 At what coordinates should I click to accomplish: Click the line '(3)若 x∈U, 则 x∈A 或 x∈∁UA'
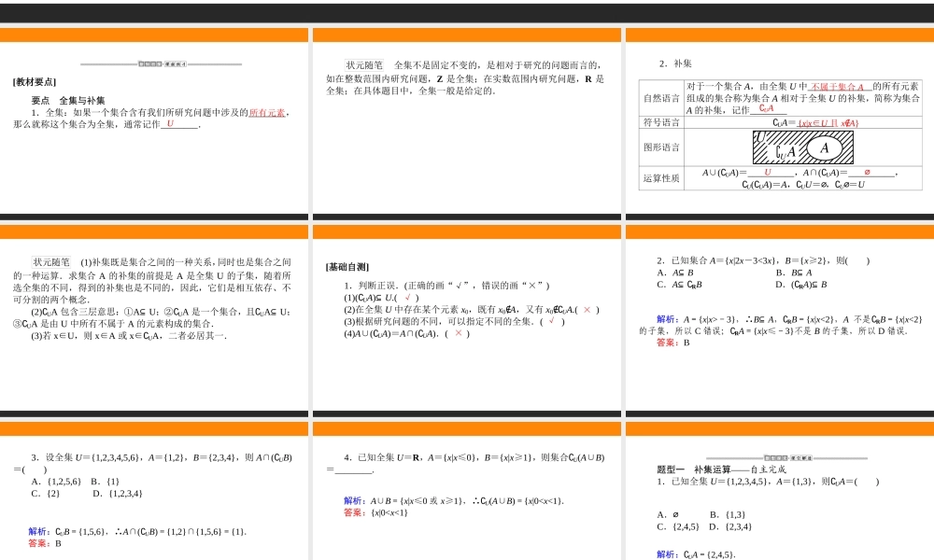pyautogui.click(x=129, y=336)
